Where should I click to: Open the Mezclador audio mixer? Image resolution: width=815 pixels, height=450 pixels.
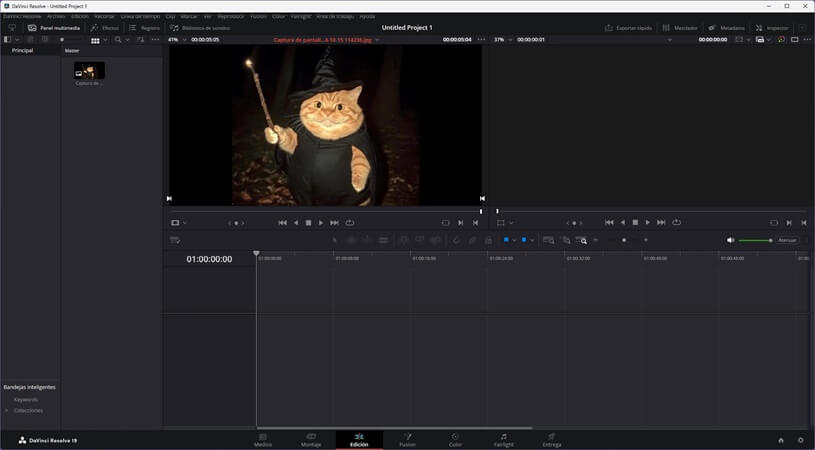680,28
